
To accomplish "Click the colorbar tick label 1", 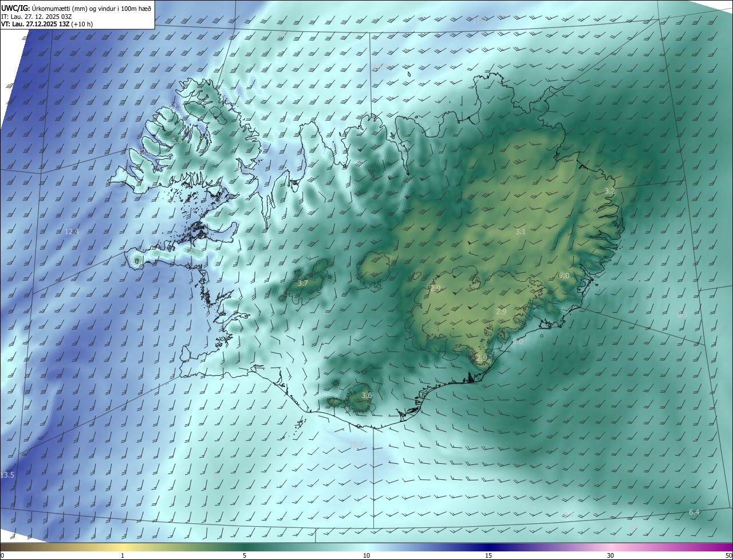I will [123, 555].
